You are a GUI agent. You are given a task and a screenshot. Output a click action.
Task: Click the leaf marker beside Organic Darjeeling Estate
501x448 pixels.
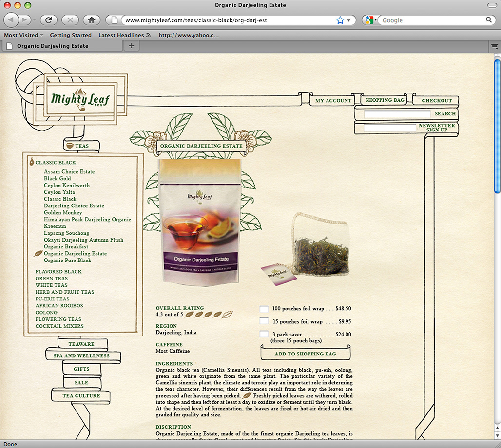click(39, 253)
